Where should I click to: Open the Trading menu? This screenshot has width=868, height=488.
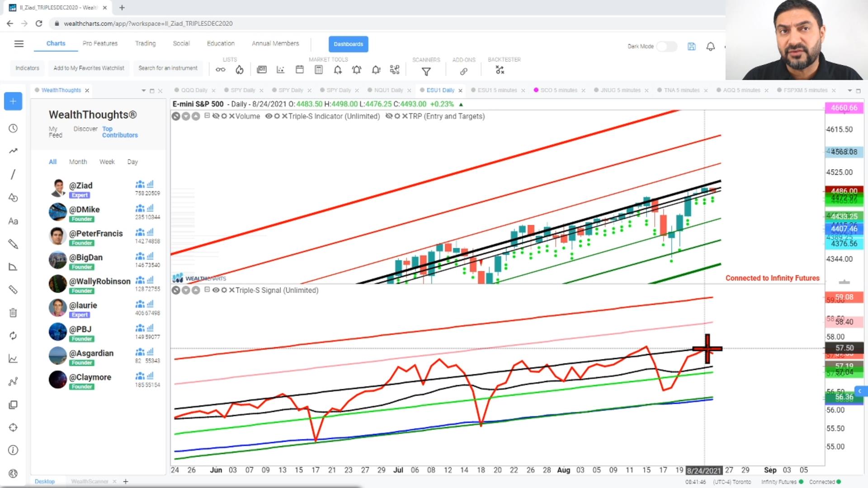145,43
